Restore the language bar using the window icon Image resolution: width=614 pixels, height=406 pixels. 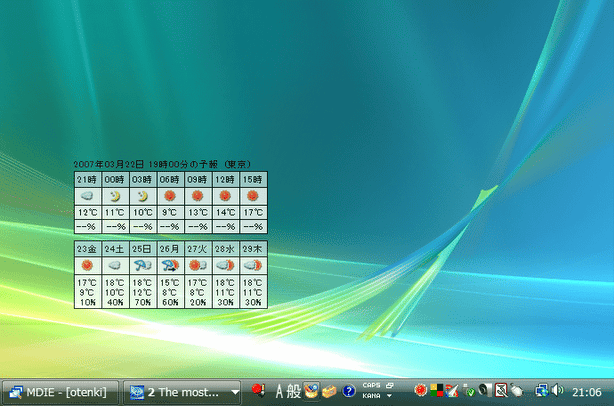389,386
